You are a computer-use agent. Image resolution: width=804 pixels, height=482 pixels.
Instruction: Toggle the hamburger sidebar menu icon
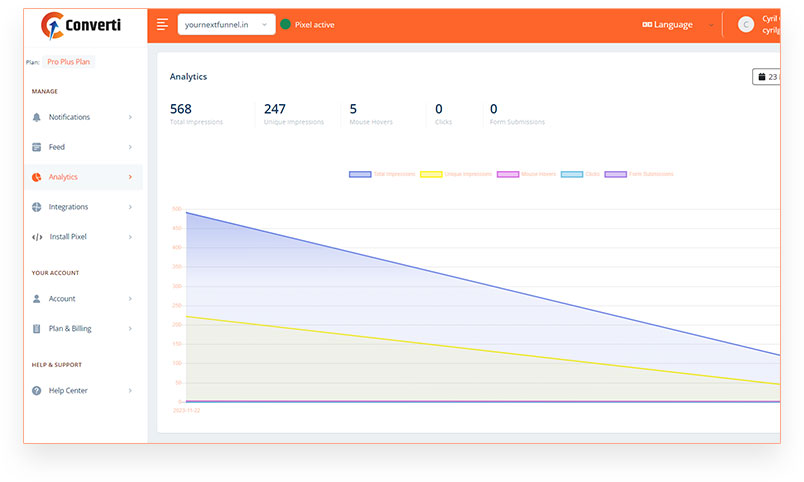162,25
